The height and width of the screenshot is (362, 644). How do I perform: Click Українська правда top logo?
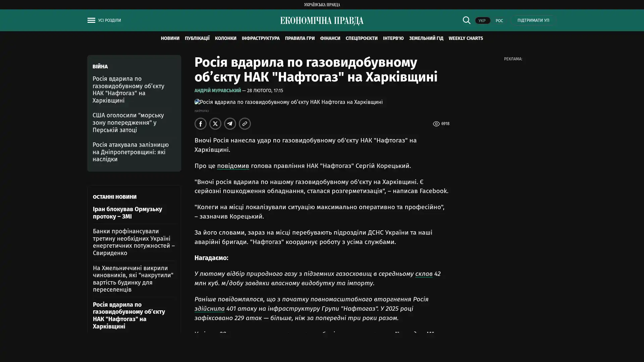coord(322,4)
